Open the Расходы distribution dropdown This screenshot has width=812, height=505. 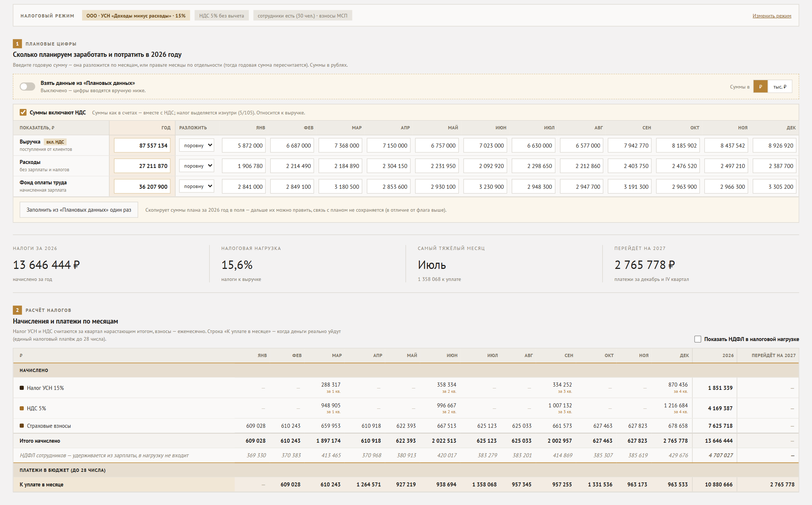point(197,166)
